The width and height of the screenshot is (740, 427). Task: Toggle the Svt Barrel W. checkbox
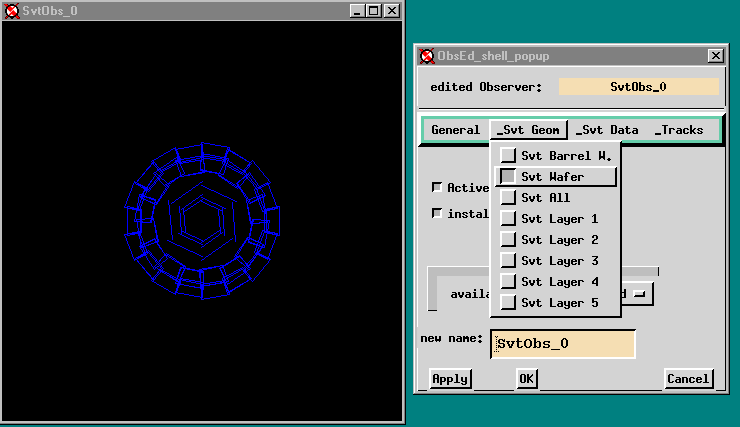(x=509, y=155)
